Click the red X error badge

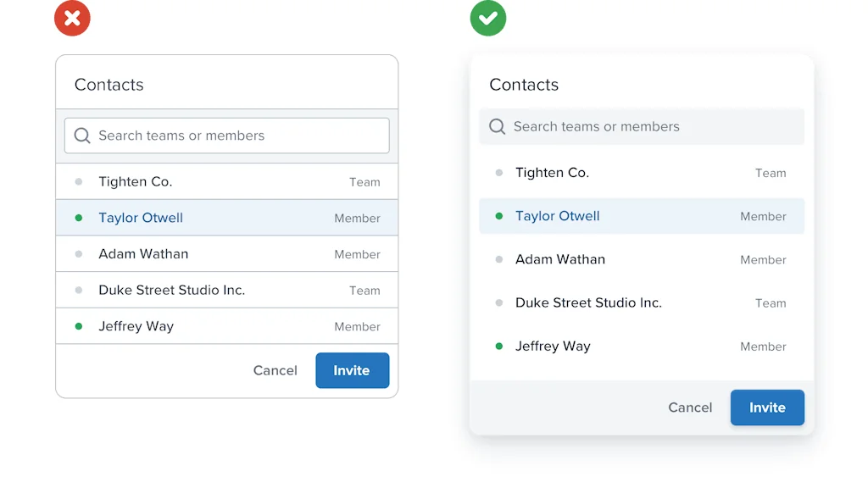tap(72, 18)
